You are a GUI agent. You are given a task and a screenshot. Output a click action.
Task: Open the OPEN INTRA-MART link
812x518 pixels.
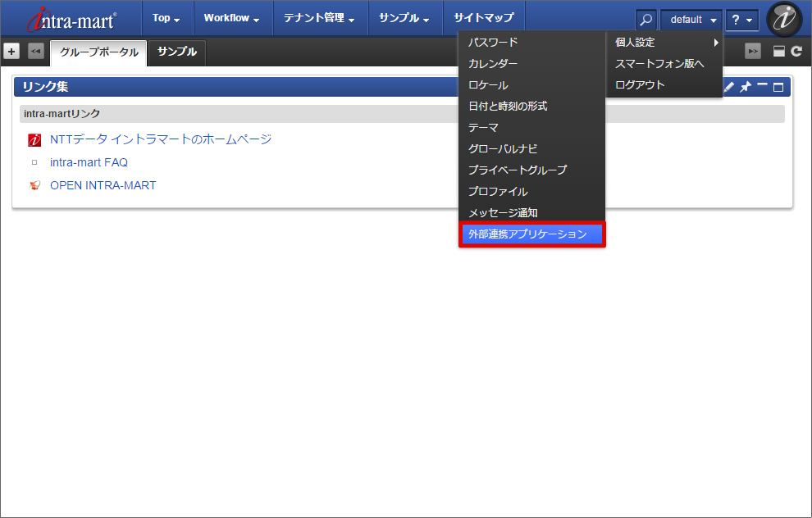pyautogui.click(x=103, y=185)
